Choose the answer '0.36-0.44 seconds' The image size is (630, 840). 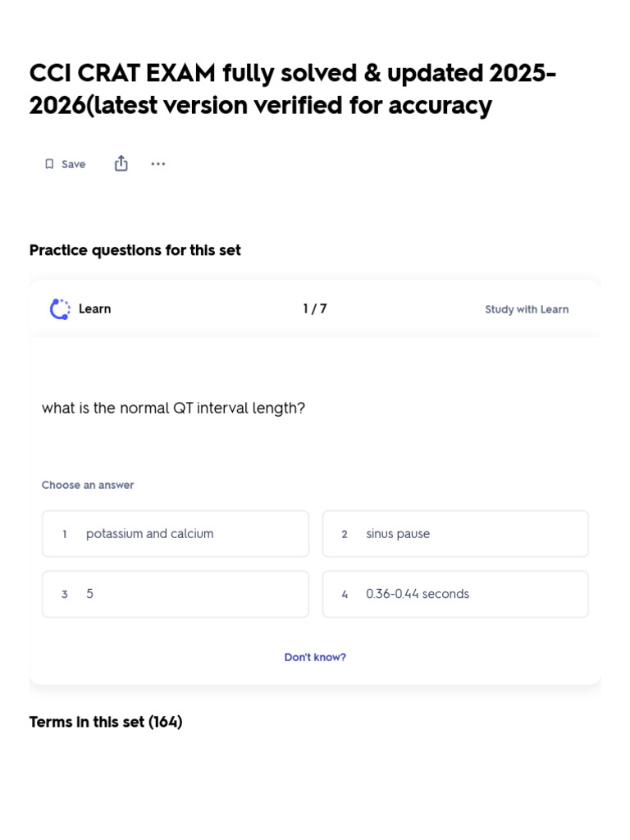point(455,594)
